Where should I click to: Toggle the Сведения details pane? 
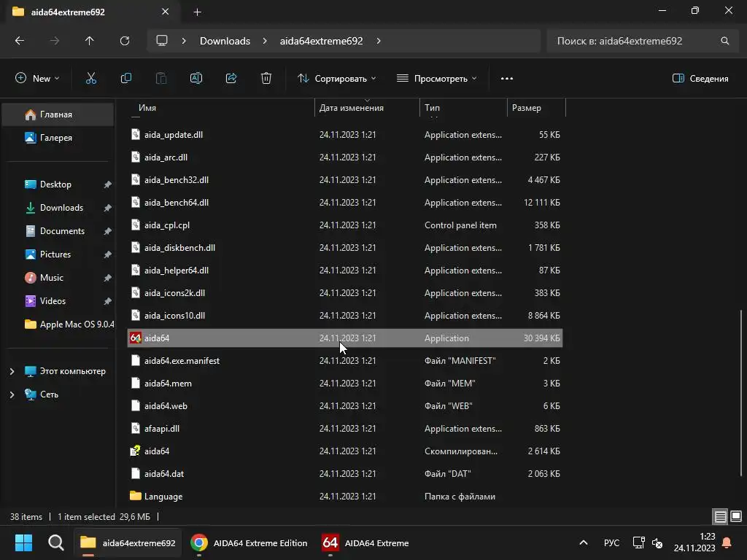(x=700, y=78)
